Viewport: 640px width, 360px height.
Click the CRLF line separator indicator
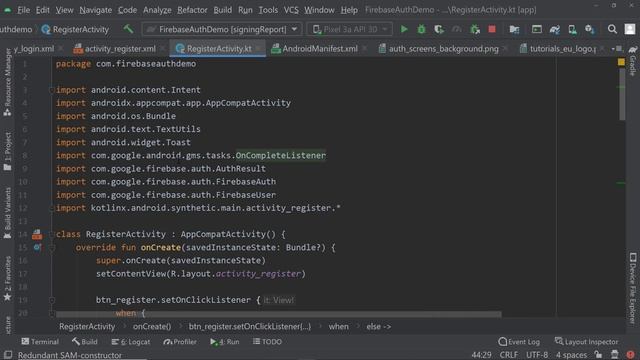(509, 355)
